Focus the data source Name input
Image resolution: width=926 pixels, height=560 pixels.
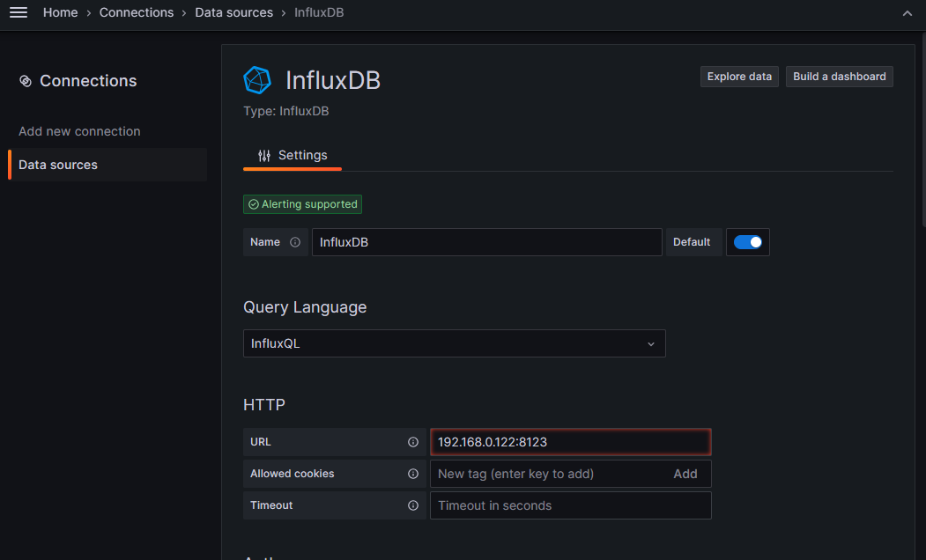[486, 242]
